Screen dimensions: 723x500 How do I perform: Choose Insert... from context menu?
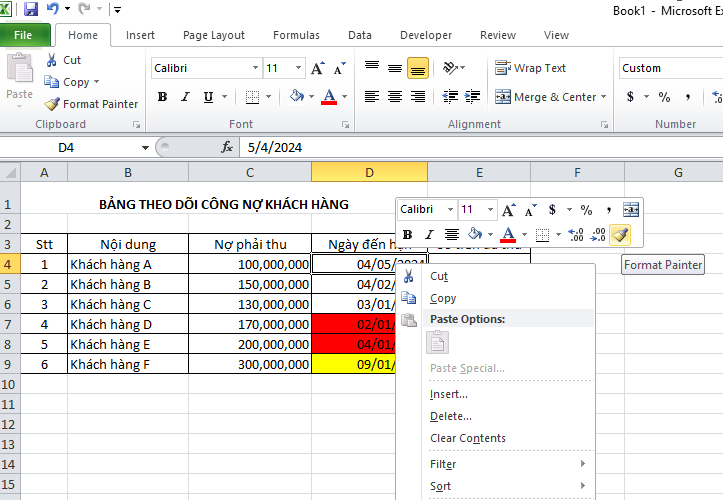496,394
